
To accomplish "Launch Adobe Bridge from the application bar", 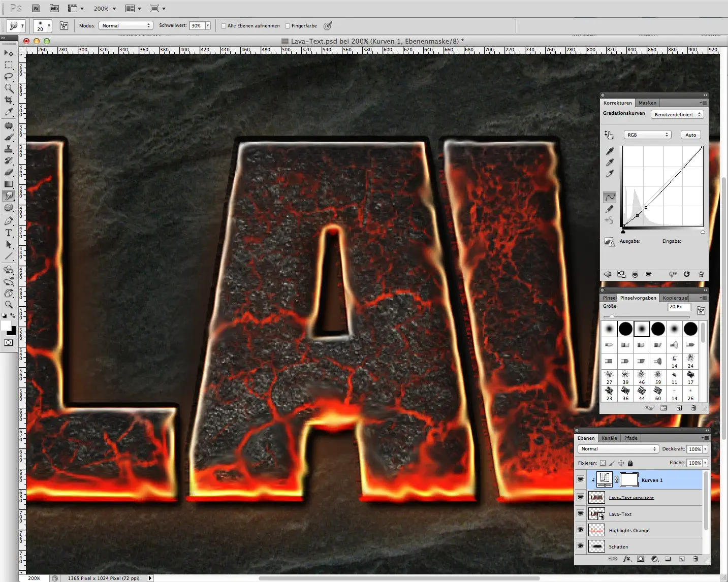I will (36, 8).
